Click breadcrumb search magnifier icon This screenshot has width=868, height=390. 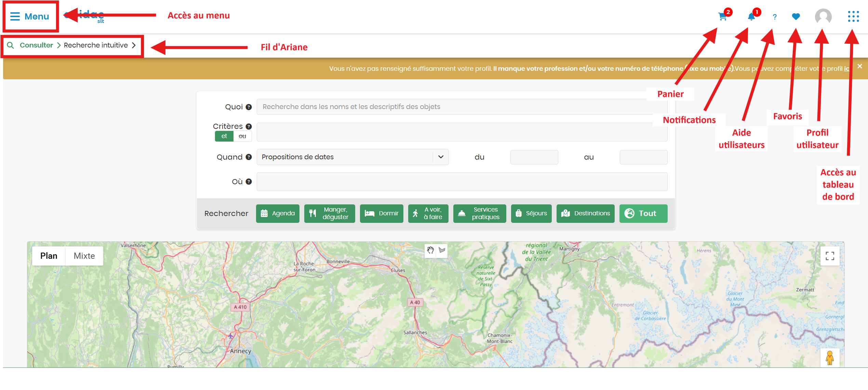tap(11, 45)
